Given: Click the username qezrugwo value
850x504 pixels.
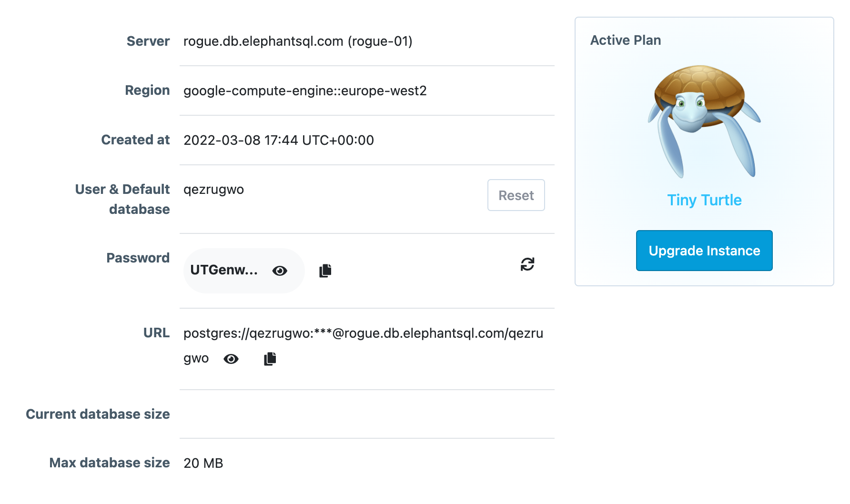Looking at the screenshot, I should (x=213, y=190).
